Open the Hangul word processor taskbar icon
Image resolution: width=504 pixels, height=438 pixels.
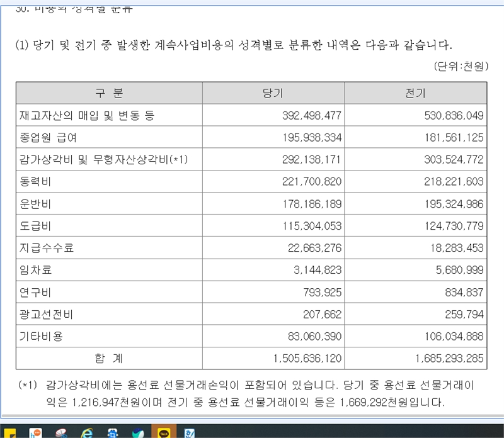pyautogui.click(x=188, y=433)
